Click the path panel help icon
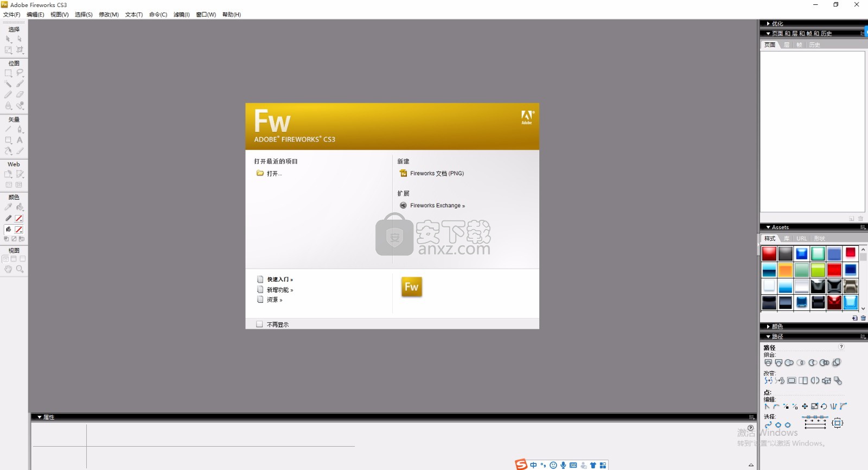868x470 pixels. [x=841, y=347]
